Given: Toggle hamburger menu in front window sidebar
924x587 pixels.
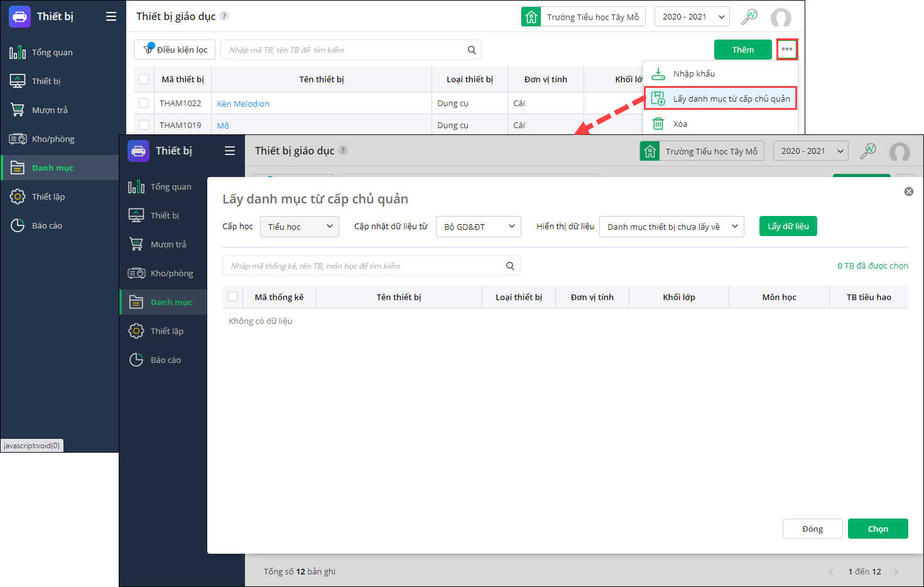Looking at the screenshot, I should point(230,151).
